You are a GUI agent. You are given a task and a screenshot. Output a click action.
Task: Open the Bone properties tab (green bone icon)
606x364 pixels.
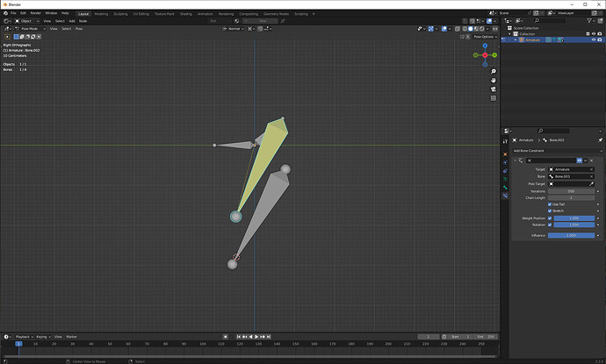[505, 188]
